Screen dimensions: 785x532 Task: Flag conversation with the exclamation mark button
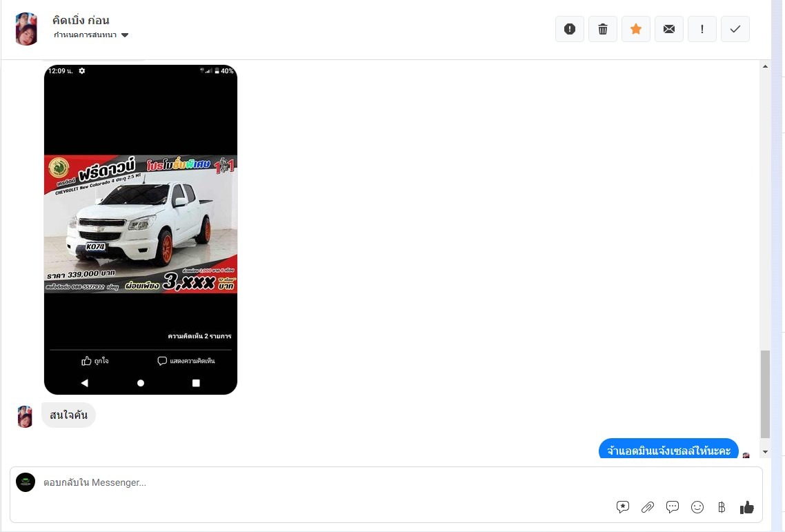click(x=702, y=29)
